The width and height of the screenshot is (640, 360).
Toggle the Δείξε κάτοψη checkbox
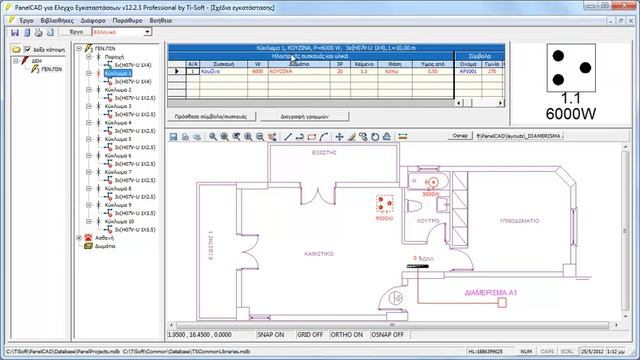[27, 49]
